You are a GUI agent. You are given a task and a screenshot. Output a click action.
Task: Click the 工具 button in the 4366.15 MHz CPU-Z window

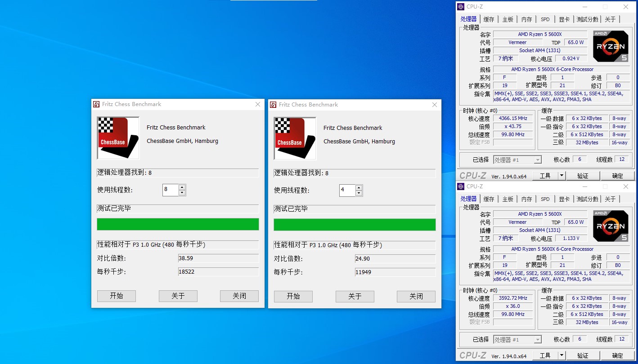point(545,176)
